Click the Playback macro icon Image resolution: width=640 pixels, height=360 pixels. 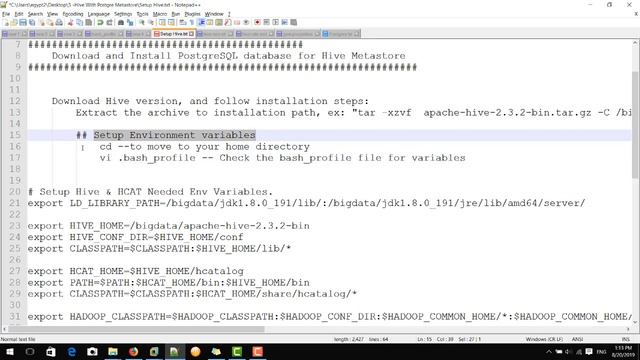click(276, 22)
